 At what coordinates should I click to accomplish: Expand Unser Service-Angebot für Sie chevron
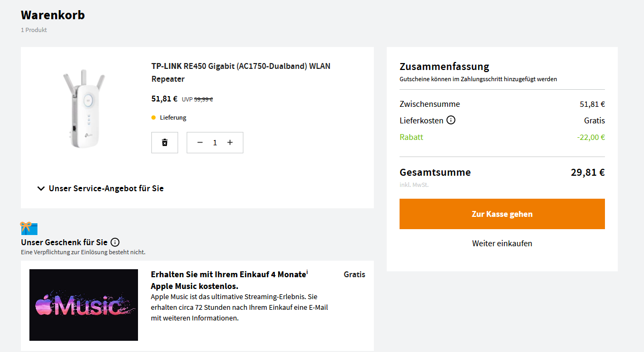(41, 189)
